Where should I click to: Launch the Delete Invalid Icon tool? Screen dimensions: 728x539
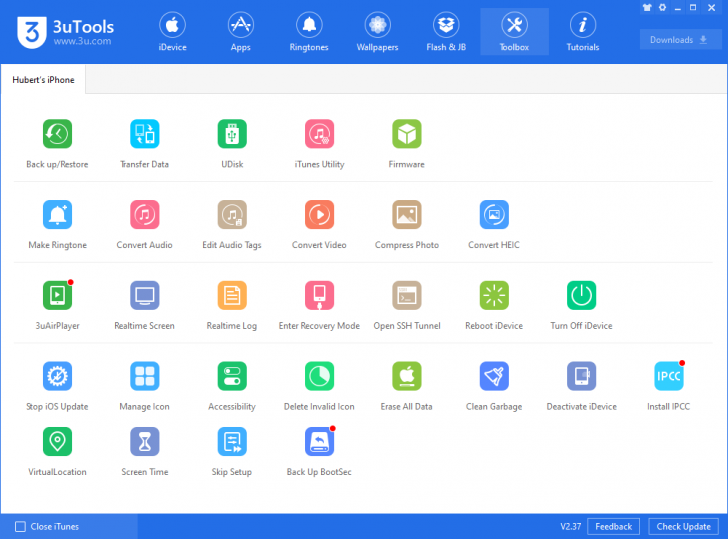[x=319, y=376]
